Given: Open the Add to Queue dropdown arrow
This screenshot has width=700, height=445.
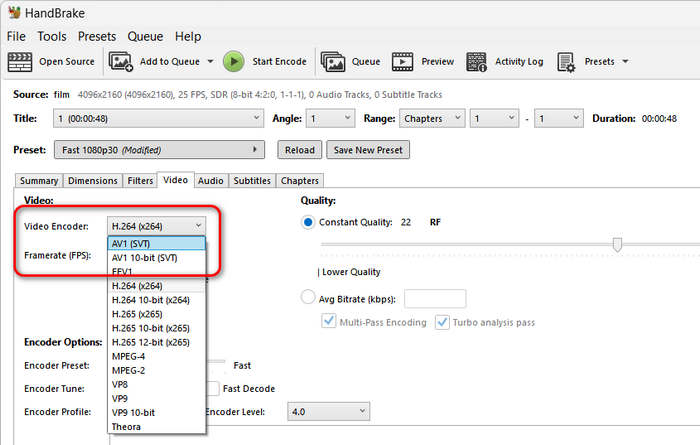Looking at the screenshot, I should tap(210, 62).
